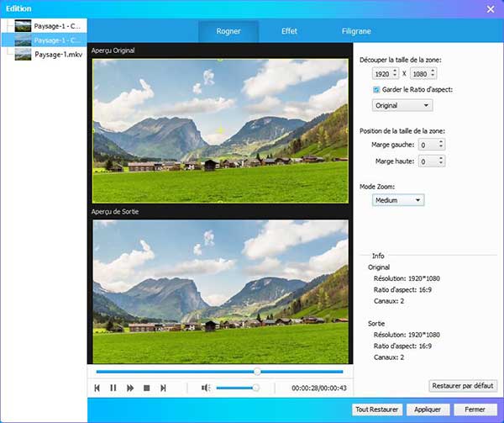Image resolution: width=504 pixels, height=423 pixels.
Task: Click the Marge haute stepper arrows
Action: 442,161
